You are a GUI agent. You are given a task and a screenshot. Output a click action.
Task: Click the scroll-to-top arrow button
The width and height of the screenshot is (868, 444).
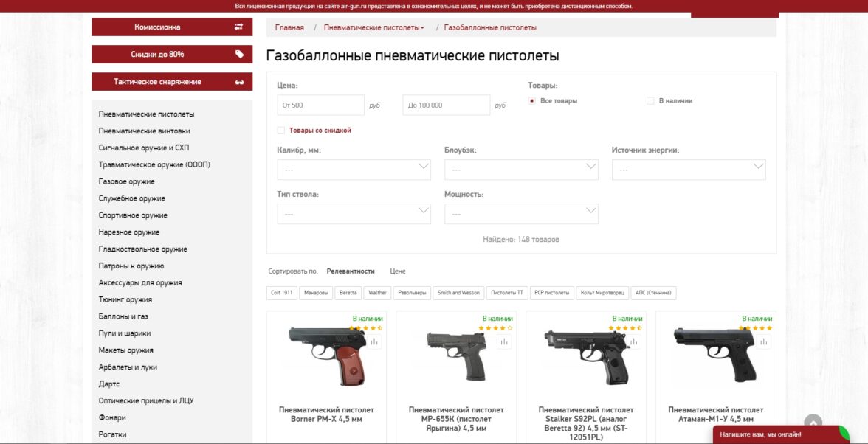click(x=813, y=423)
